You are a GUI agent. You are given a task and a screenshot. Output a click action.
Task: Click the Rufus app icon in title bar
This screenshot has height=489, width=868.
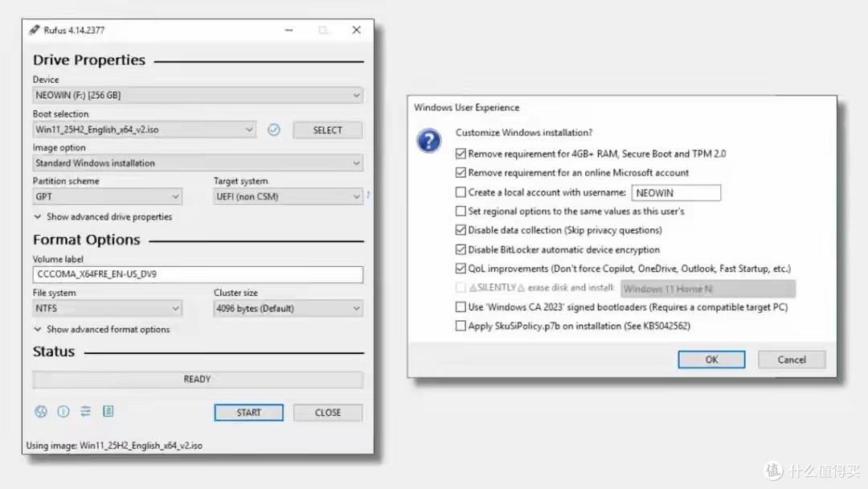pos(35,30)
